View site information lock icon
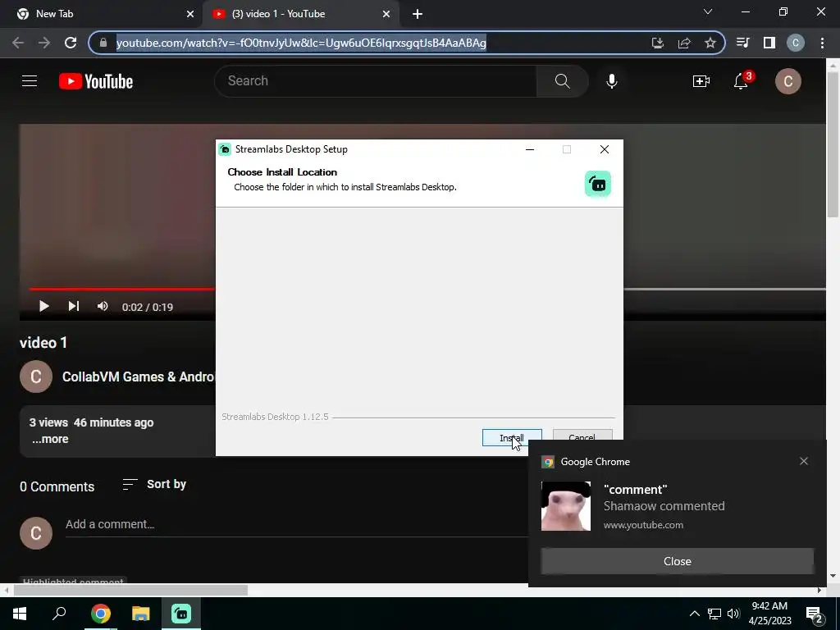 click(x=103, y=43)
